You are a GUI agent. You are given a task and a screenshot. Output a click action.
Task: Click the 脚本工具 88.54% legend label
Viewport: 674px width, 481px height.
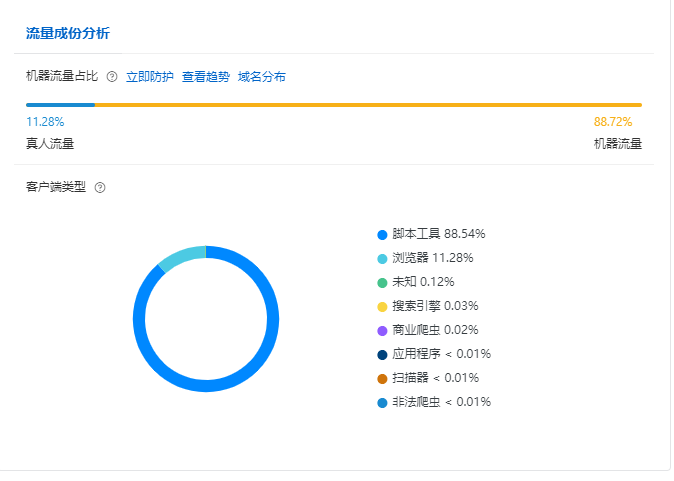pyautogui.click(x=439, y=234)
